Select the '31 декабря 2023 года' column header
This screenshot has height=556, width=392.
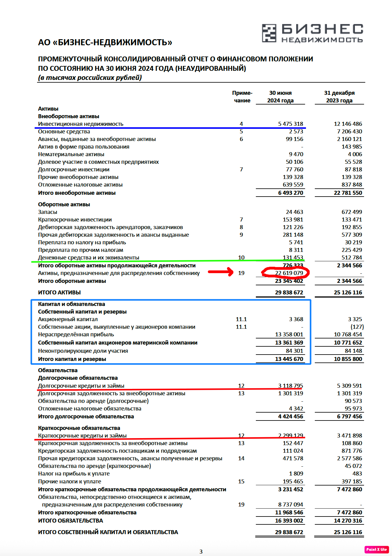coord(339,97)
